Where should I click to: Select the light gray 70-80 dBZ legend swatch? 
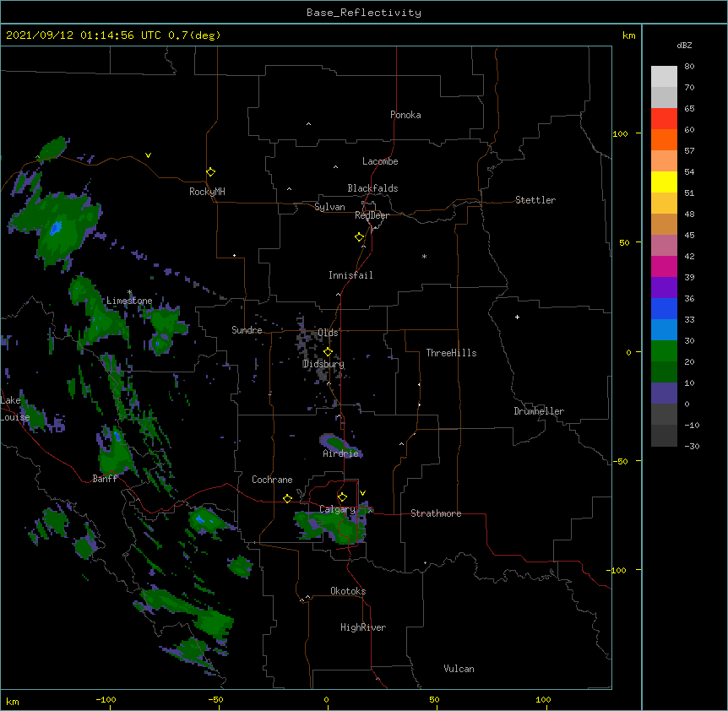(x=664, y=77)
